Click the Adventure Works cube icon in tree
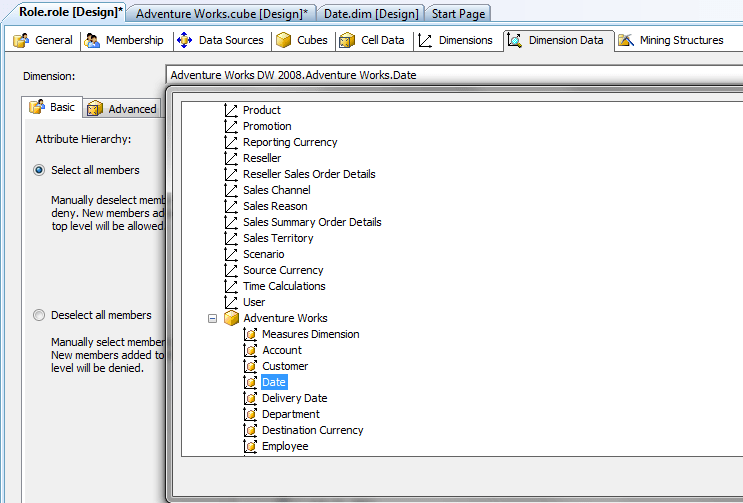743x503 pixels. click(x=231, y=318)
